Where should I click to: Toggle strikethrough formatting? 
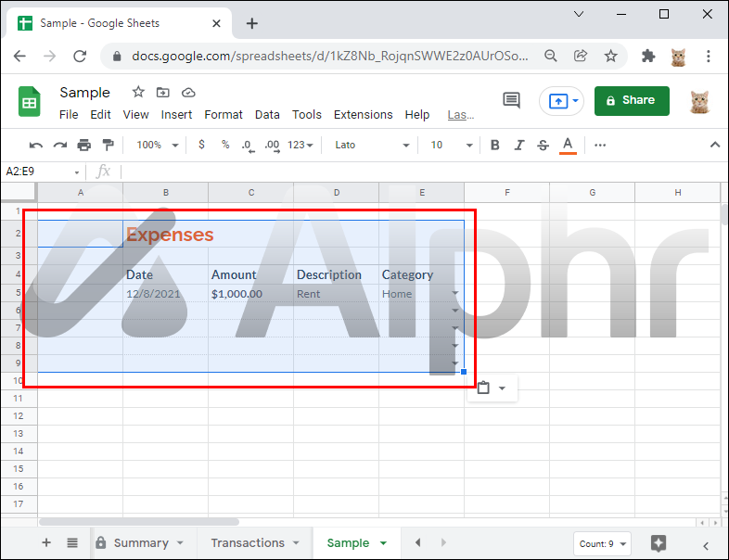coord(543,145)
